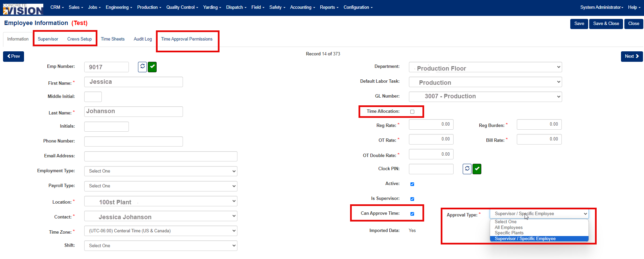Open the Department dropdown
The image size is (644, 259).
click(x=485, y=67)
